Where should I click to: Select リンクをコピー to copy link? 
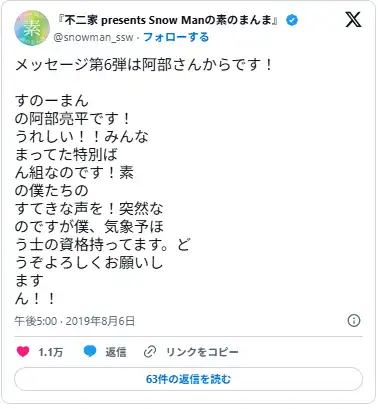202,352
